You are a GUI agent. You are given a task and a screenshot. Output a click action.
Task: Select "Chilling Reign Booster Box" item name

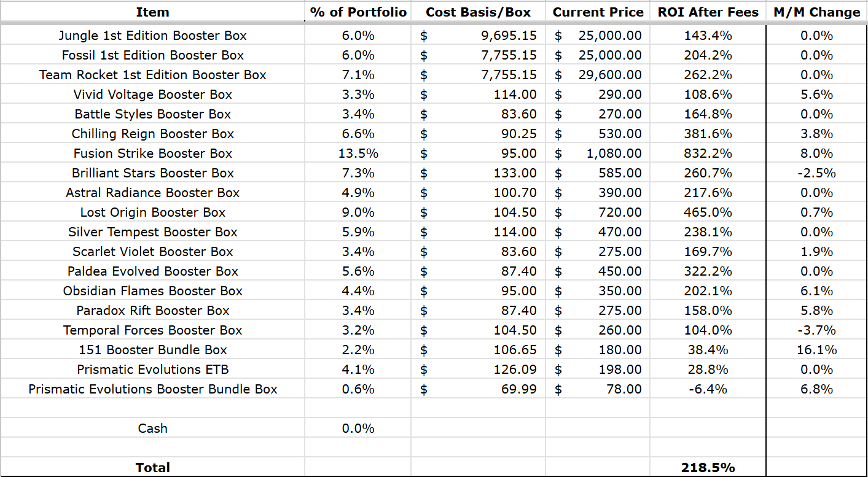pos(152,134)
